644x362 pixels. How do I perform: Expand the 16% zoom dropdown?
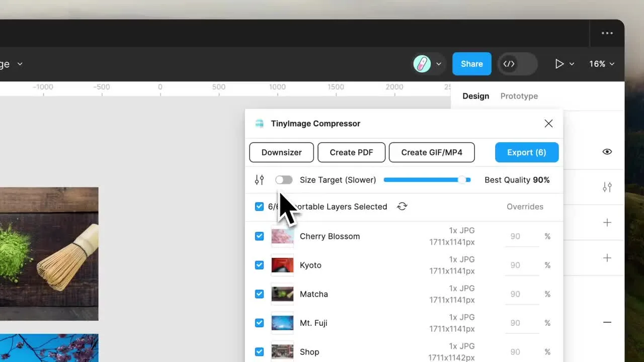(602, 64)
